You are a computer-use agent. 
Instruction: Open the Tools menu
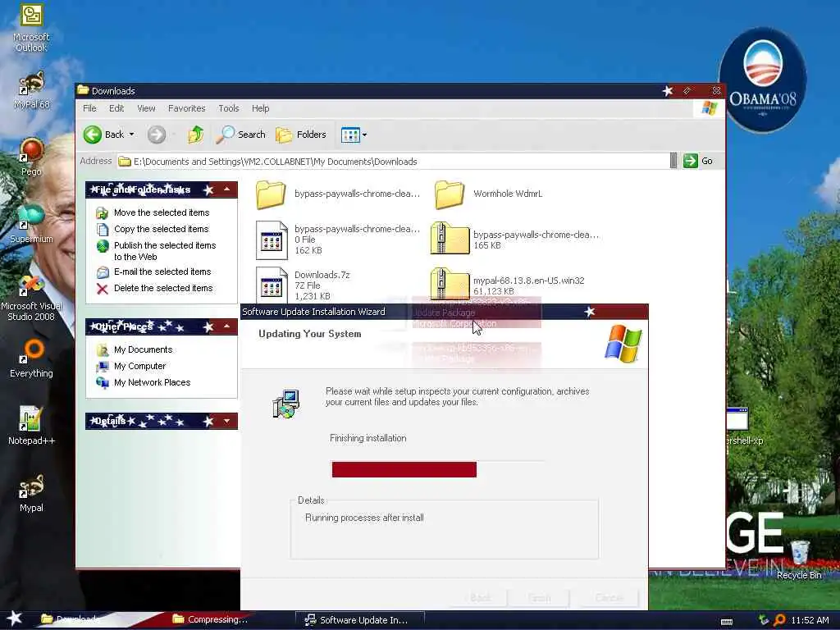click(x=229, y=108)
